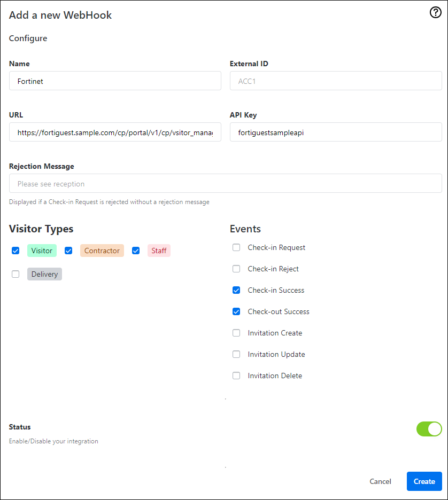Click the Create button
This screenshot has width=448, height=500.
click(424, 481)
